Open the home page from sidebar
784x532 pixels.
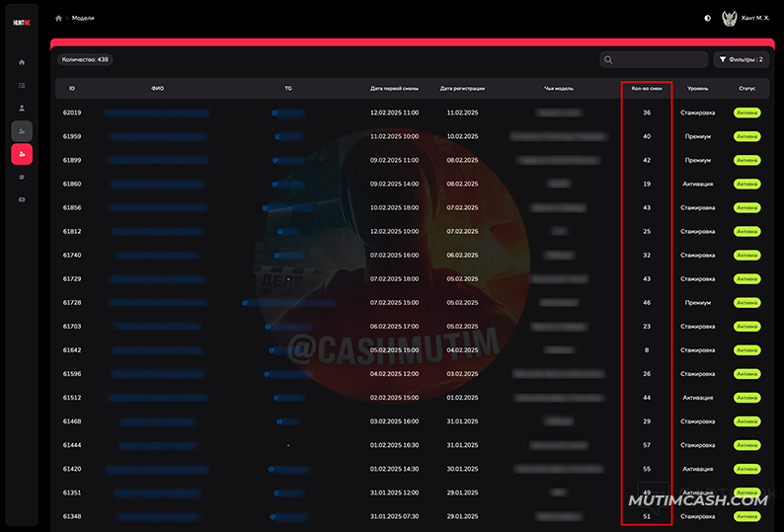click(x=22, y=62)
